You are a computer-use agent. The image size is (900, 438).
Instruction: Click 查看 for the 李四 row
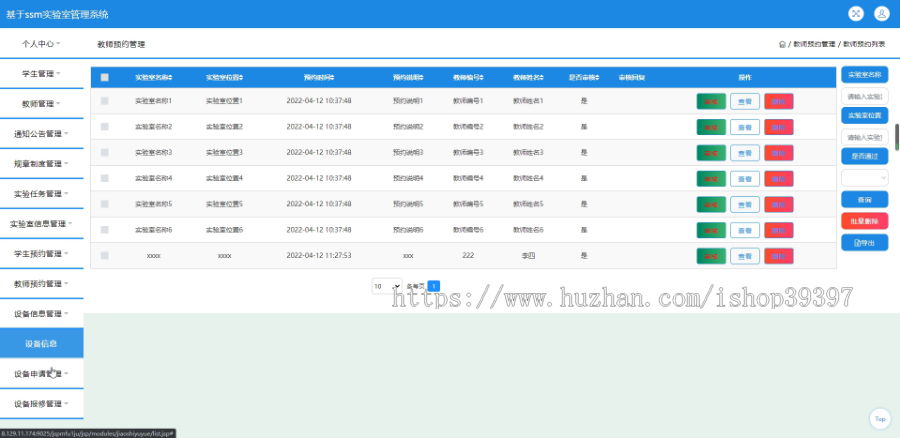point(745,256)
